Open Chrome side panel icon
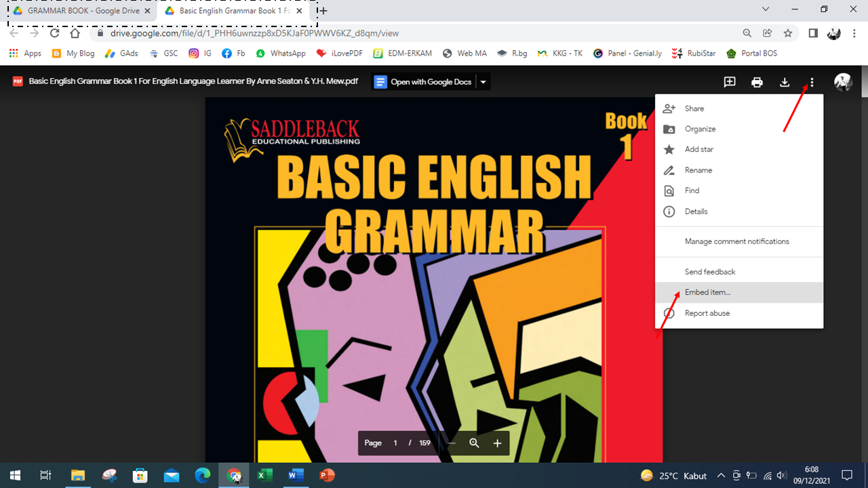 (x=813, y=33)
